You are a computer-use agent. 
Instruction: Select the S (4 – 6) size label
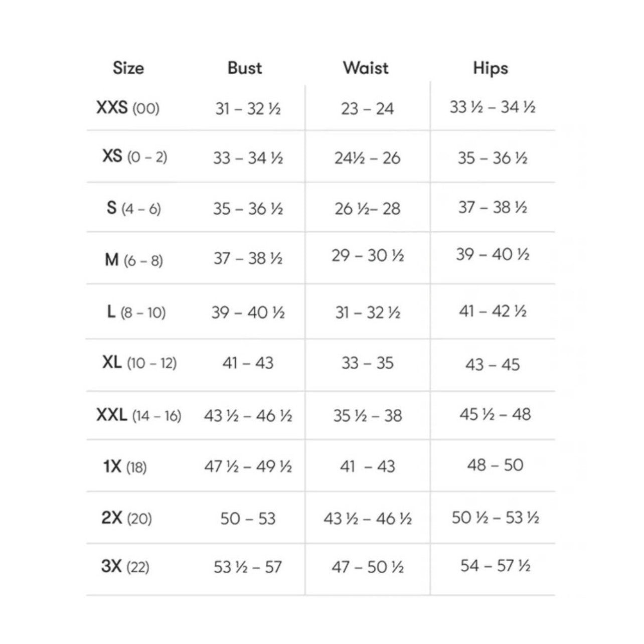click(x=134, y=208)
